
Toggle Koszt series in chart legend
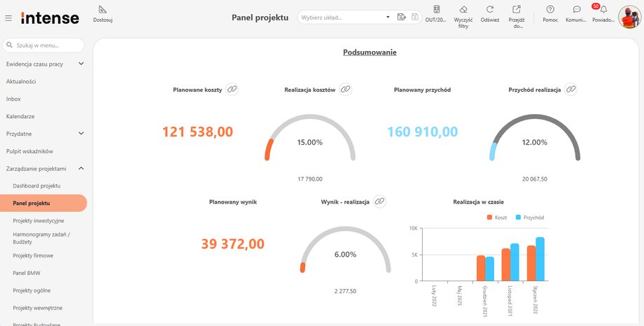pos(498,218)
